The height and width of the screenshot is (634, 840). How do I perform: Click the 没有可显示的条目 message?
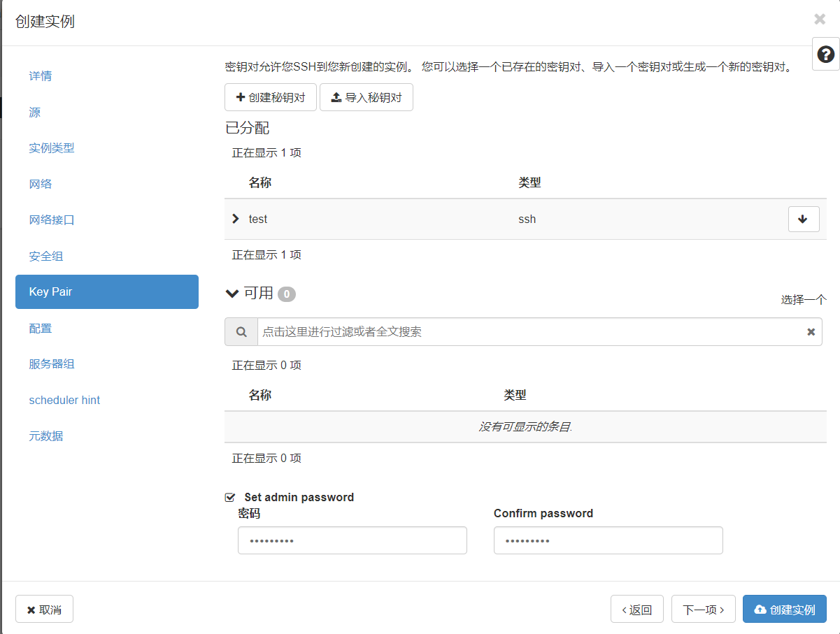coord(525,427)
